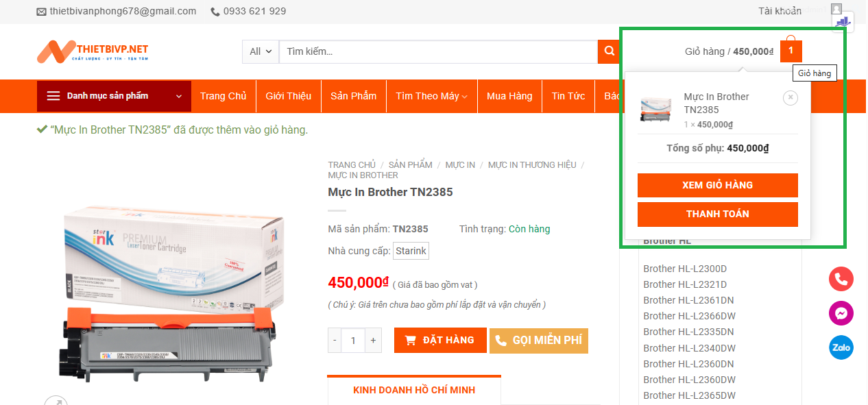Viewport: 868px width, 405px height.
Task: Open the Giới Thiệu menu item
Action: (x=289, y=96)
